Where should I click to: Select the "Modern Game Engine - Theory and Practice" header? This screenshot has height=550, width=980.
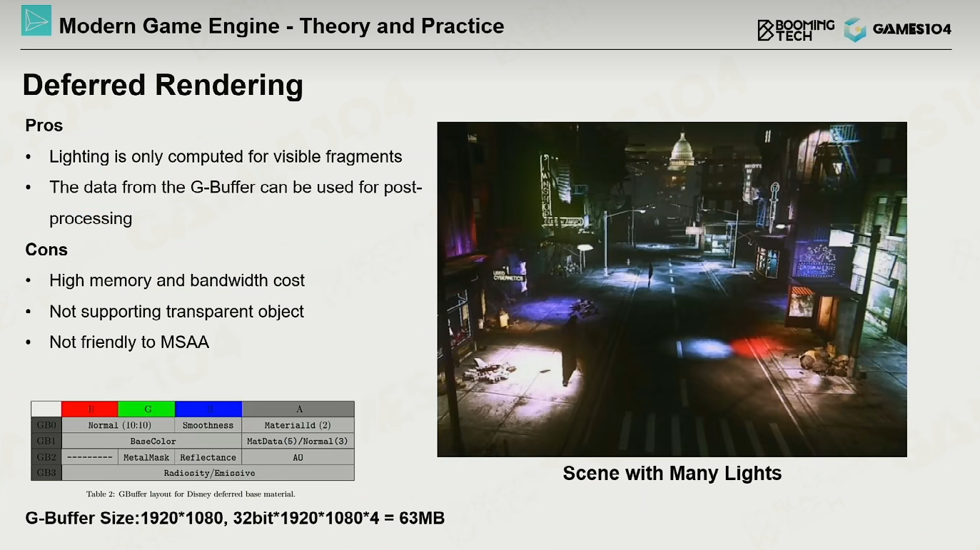[281, 26]
